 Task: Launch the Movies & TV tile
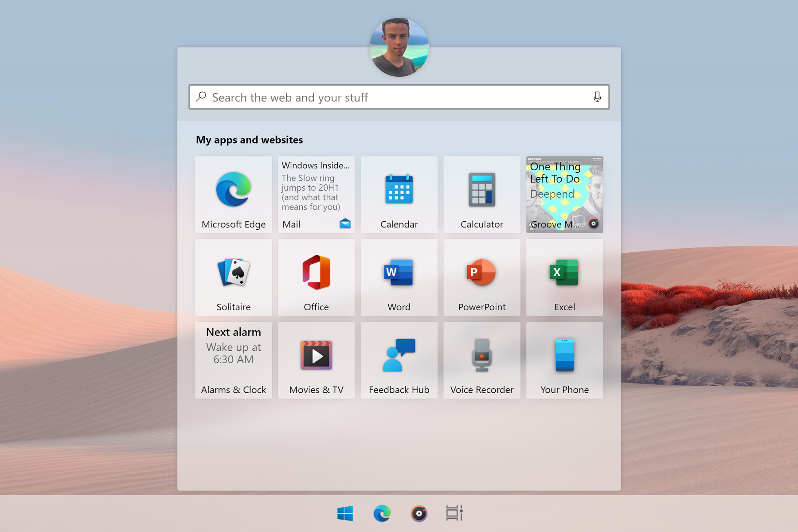[316, 360]
